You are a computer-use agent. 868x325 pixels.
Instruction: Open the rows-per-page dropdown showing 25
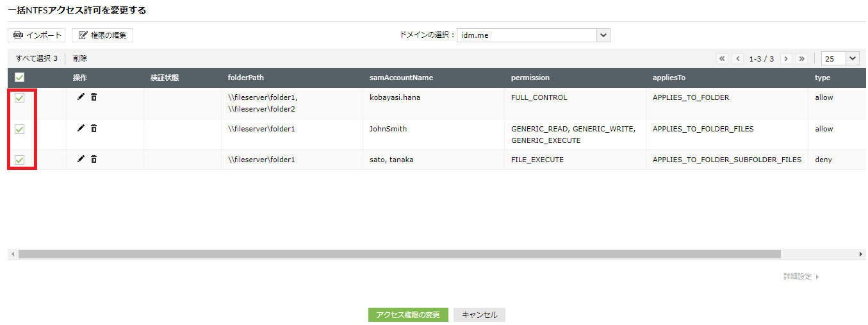[x=840, y=58]
